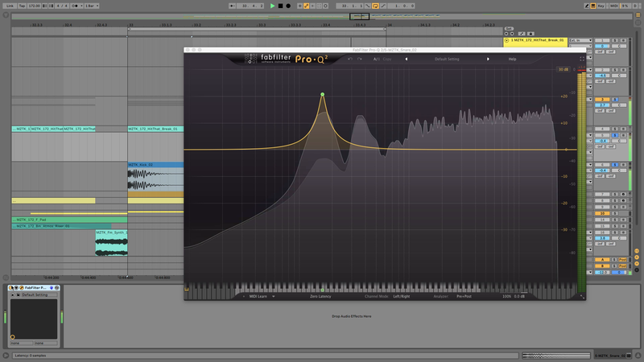This screenshot has width=644, height=362.
Task: Select the green EQ band node at the peak
Action: pos(323,94)
